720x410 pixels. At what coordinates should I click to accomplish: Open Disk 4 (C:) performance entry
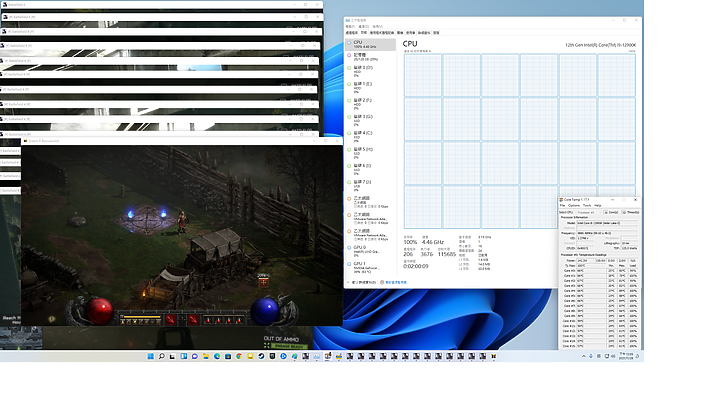click(370, 136)
